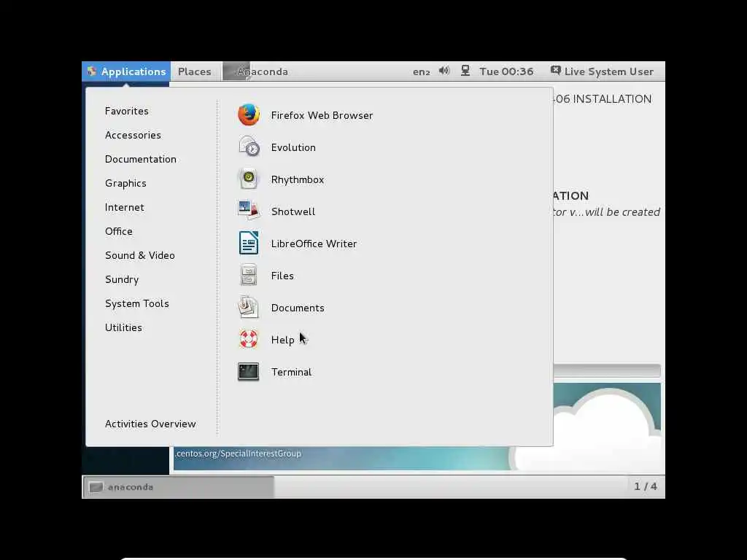Open the Sundry category
The image size is (747, 560).
(122, 279)
